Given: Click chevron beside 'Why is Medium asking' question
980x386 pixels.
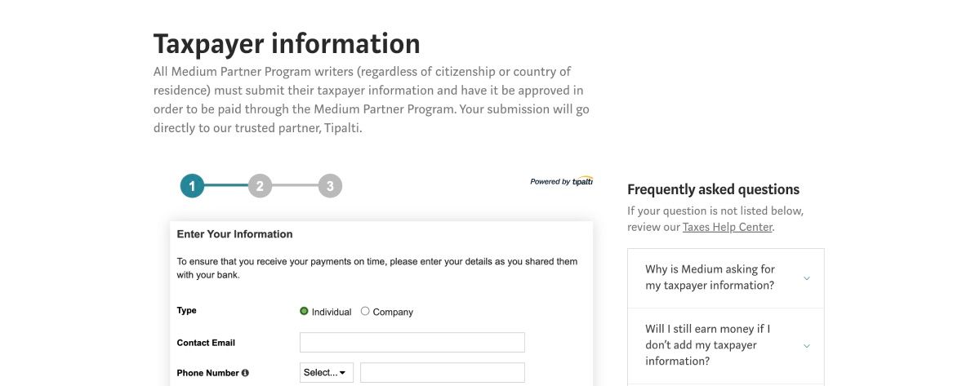Looking at the screenshot, I should (807, 278).
